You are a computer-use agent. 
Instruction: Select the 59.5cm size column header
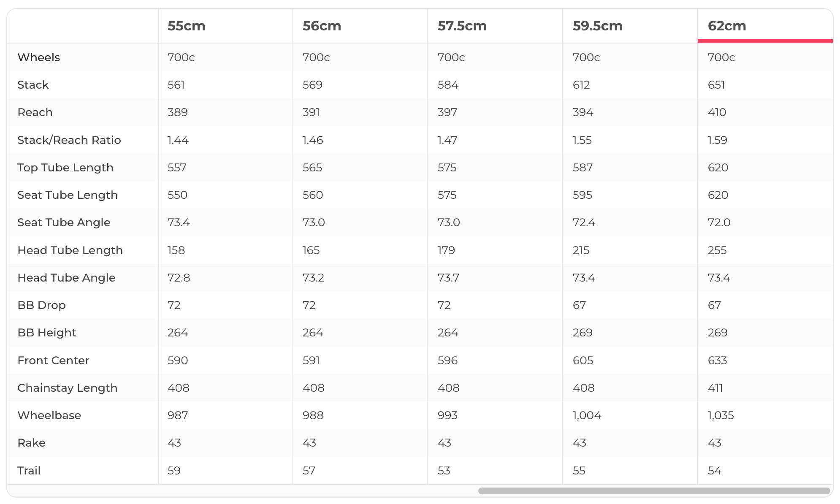597,26
